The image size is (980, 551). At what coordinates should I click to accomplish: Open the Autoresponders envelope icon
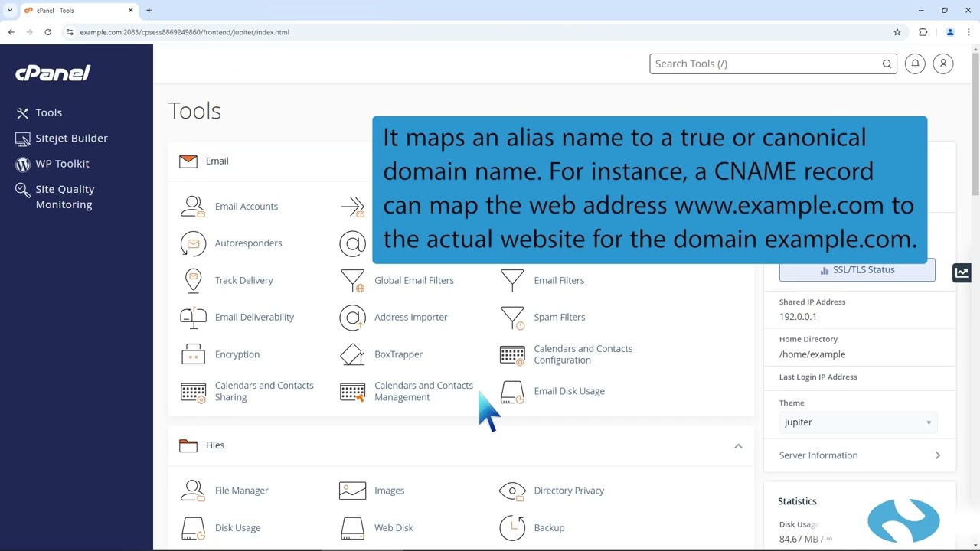click(193, 243)
